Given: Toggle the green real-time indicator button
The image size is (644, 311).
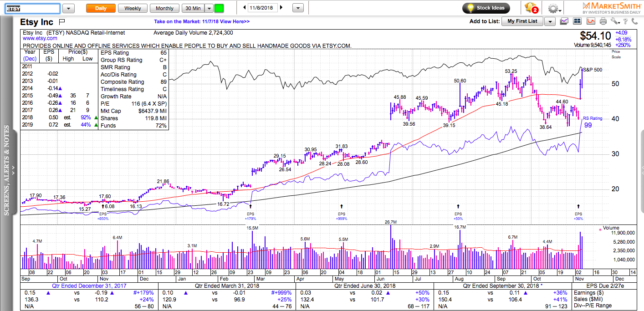Looking at the screenshot, I should pyautogui.click(x=219, y=8).
